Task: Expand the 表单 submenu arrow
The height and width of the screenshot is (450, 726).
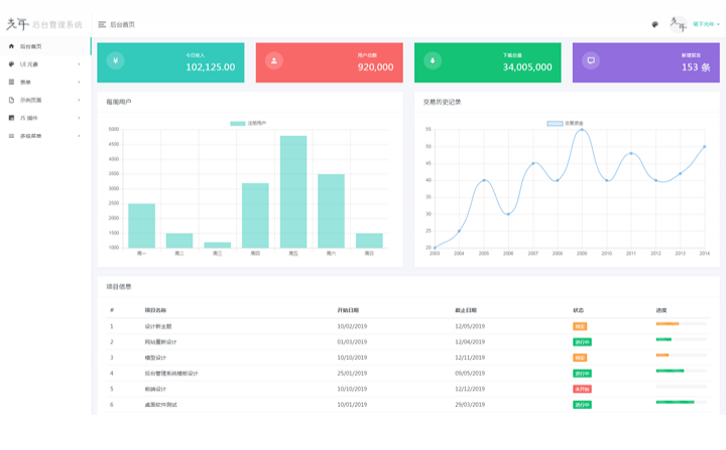Action: coord(79,82)
